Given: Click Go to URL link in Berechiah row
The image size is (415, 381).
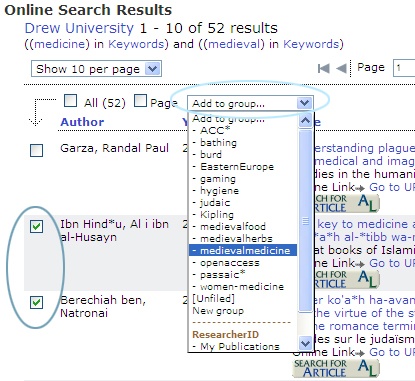Looking at the screenshot, I should [392, 352].
